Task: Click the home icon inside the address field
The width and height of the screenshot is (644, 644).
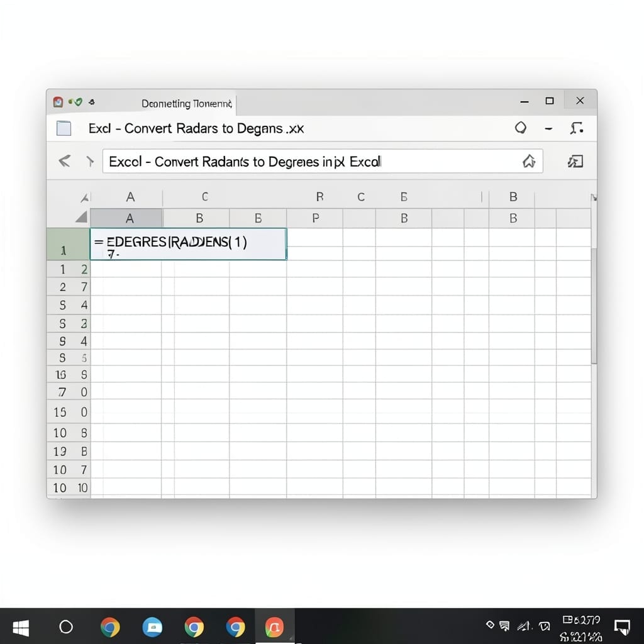Action: [x=529, y=161]
